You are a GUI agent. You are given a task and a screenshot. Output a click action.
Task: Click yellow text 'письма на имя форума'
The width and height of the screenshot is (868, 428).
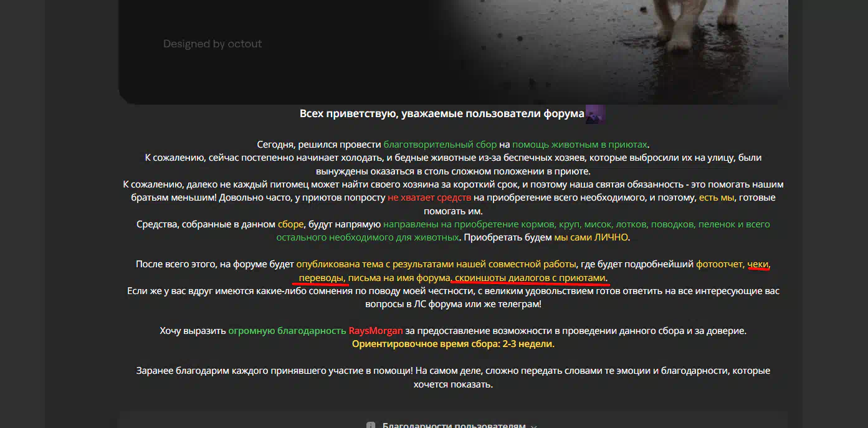399,277
